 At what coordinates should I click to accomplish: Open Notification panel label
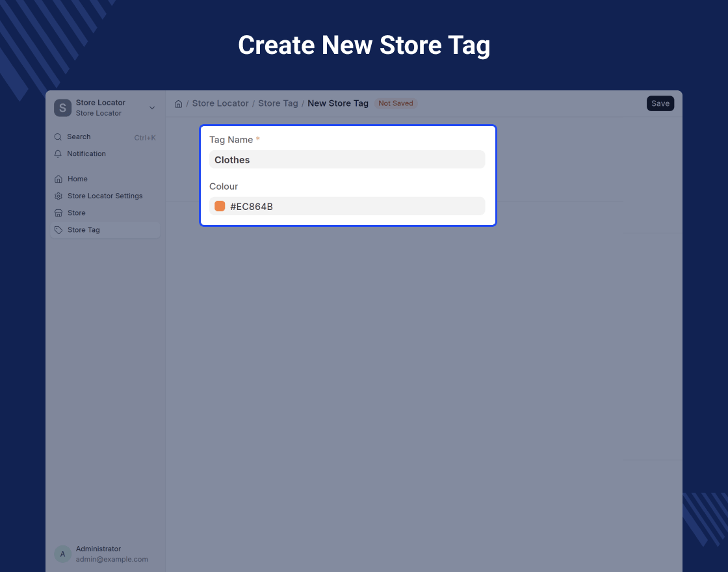click(x=86, y=153)
